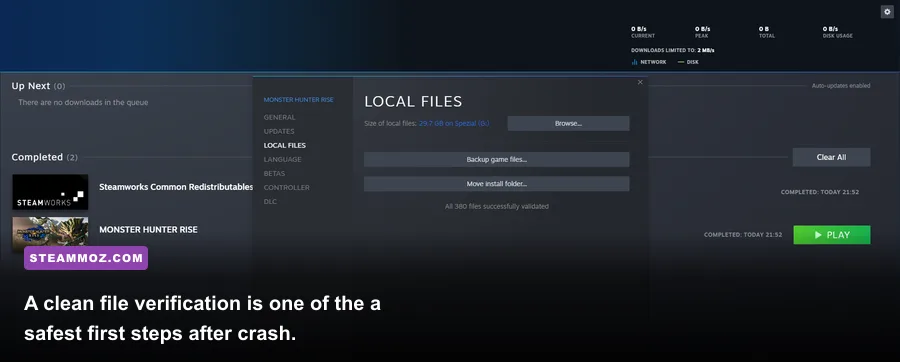Click the Total downloaded value

[764, 29]
